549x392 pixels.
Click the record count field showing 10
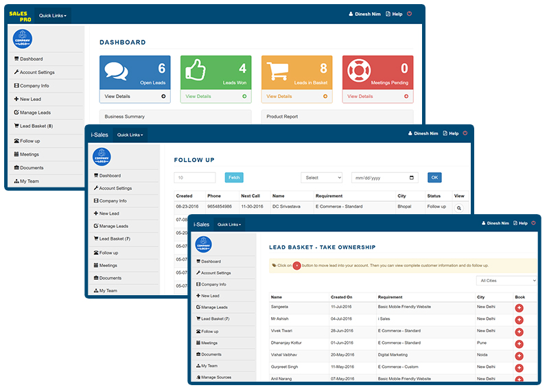195,178
